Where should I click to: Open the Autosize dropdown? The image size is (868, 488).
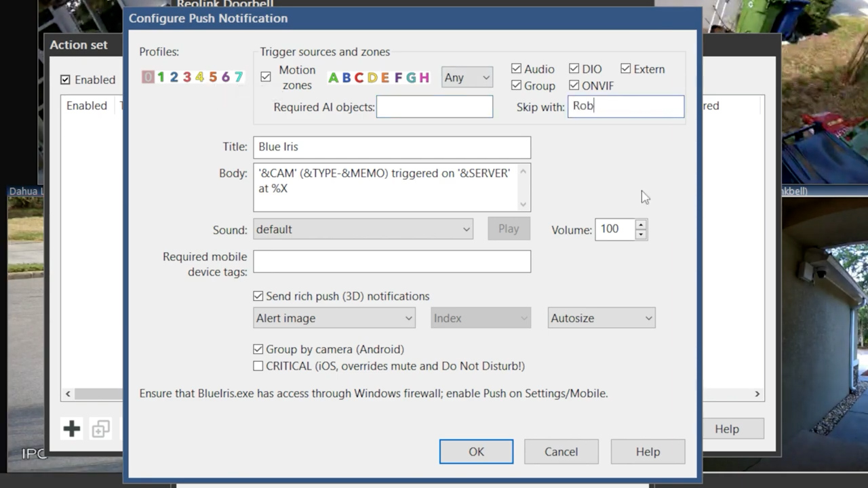[601, 318]
